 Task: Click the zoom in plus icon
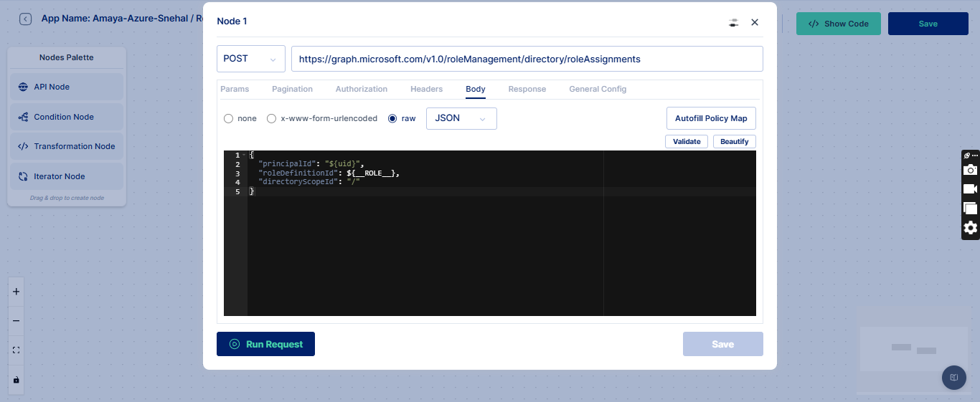[x=16, y=292]
